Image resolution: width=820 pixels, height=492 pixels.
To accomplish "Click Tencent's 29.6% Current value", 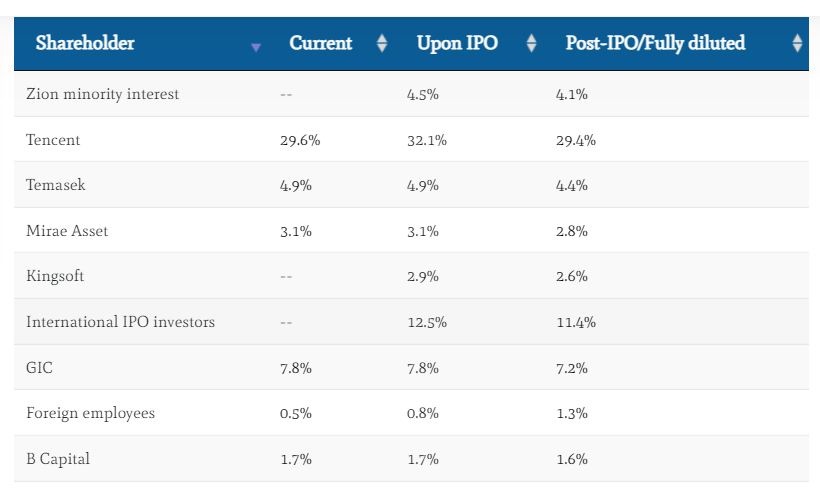I will pos(300,140).
